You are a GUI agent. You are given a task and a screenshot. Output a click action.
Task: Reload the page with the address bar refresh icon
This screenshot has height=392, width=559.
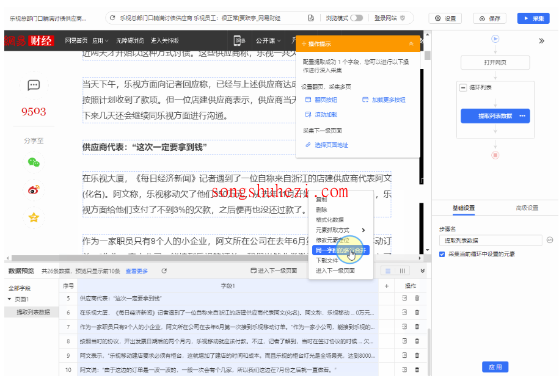coord(112,18)
